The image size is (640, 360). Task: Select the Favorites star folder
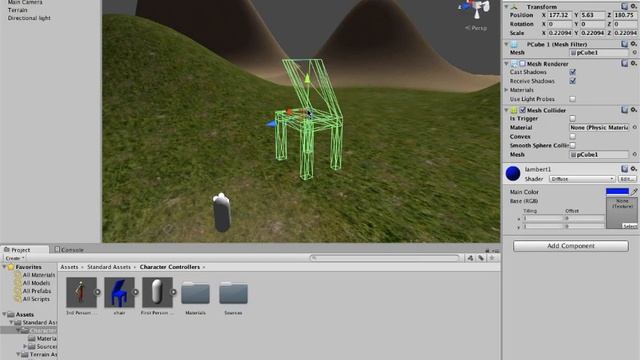coord(11,267)
